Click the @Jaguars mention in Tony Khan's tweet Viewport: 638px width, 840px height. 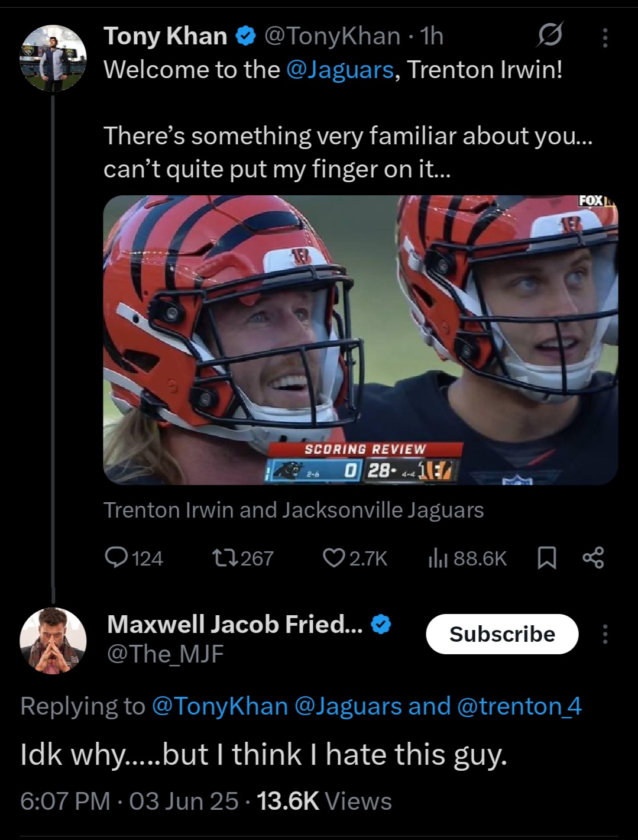339,70
